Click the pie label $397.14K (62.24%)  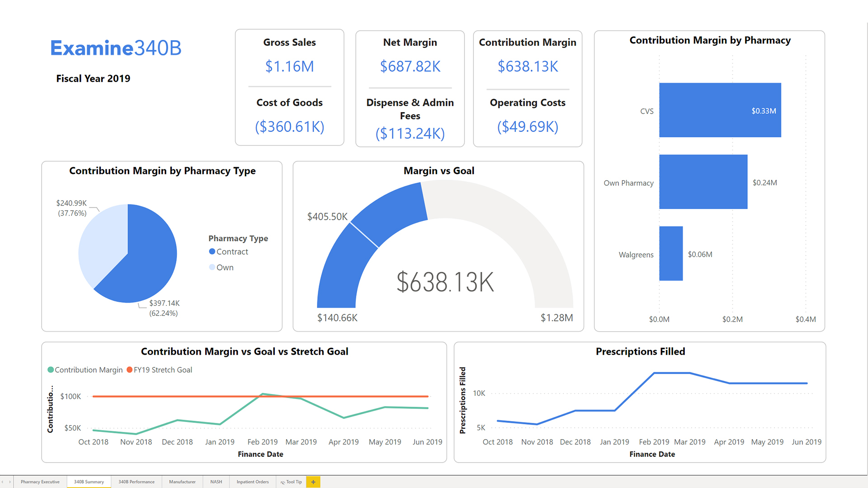164,308
